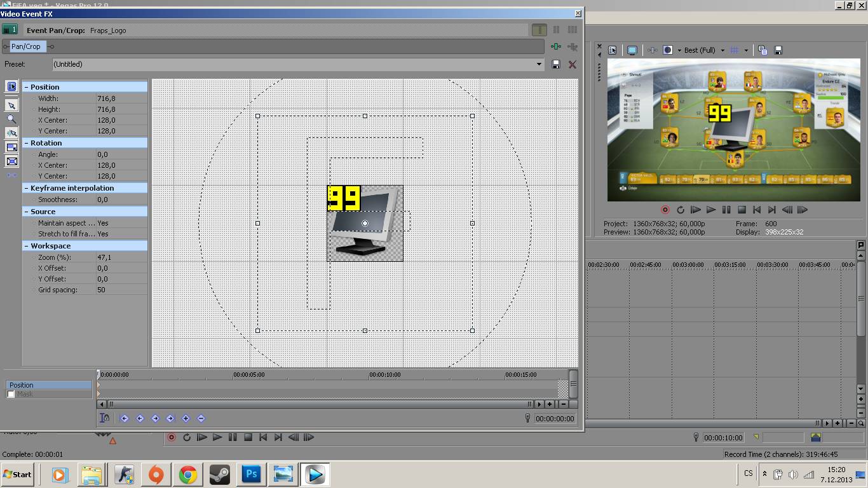Open Steam from the taskbar
The height and width of the screenshot is (488, 868).
[220, 474]
